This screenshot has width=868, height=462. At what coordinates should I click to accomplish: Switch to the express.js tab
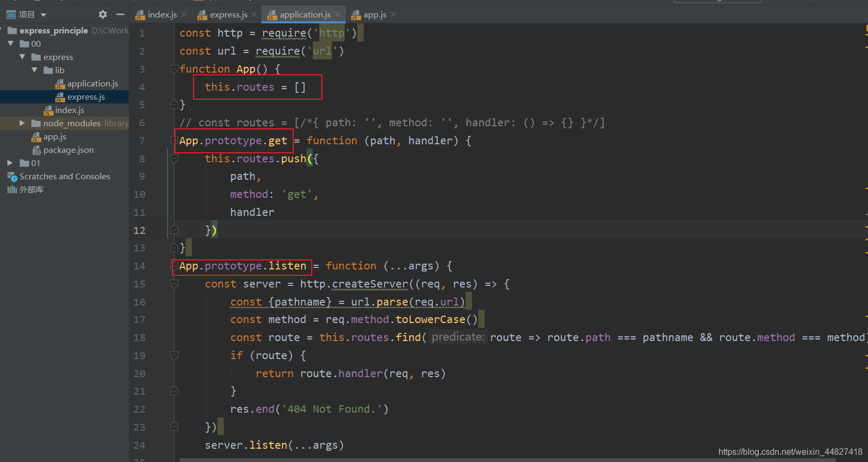(x=229, y=14)
